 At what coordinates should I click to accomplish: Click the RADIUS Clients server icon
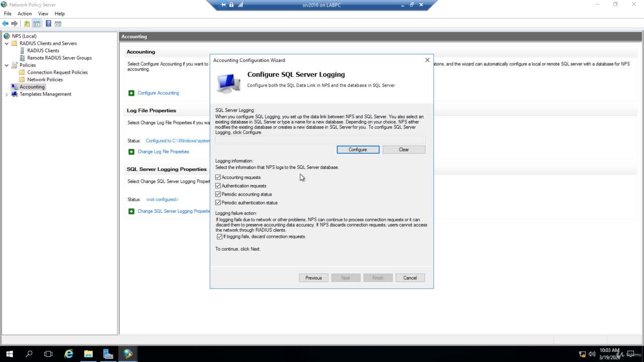pyautogui.click(x=22, y=51)
